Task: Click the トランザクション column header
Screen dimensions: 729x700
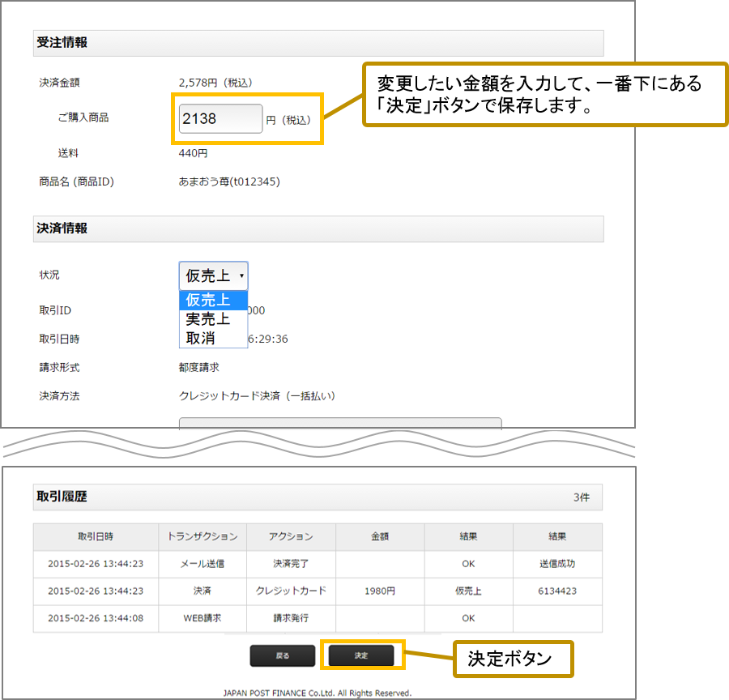Action: click(x=202, y=536)
